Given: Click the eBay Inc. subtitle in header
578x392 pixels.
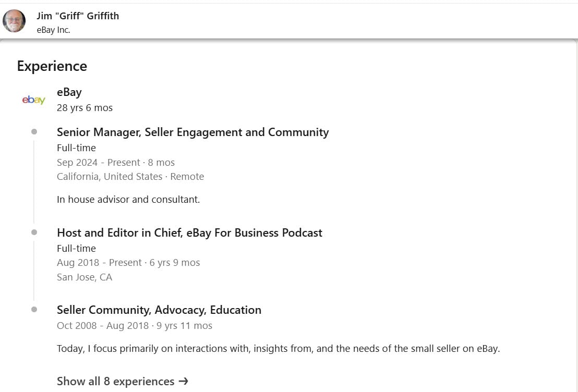Looking at the screenshot, I should [53, 30].
